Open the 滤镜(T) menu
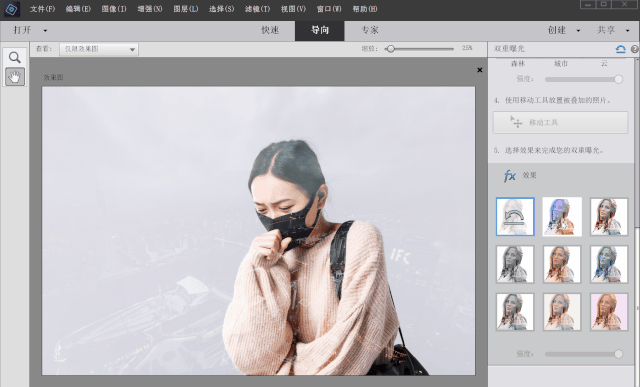 click(258, 9)
